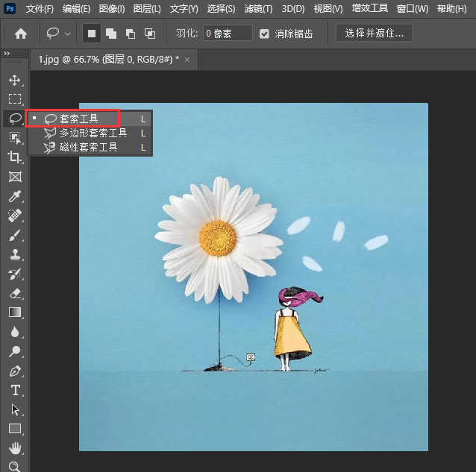Choose the Eraser tool
Image resolution: width=476 pixels, height=472 pixels.
tap(14, 293)
